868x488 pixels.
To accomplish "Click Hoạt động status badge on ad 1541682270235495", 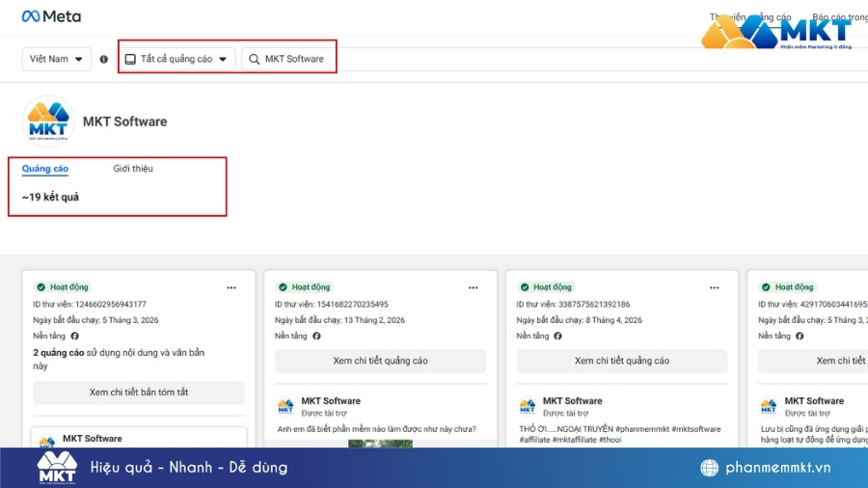I will point(305,287).
